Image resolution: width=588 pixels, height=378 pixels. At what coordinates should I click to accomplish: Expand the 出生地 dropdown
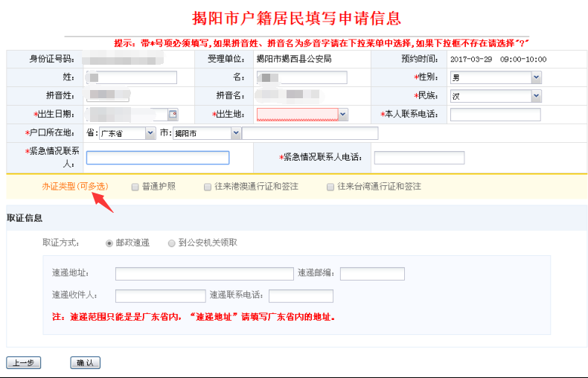[343, 115]
